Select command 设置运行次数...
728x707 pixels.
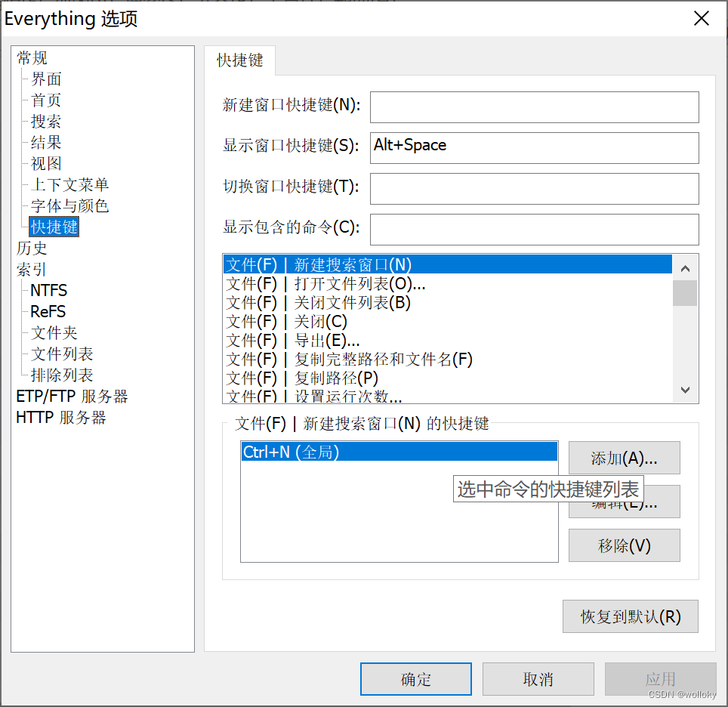(x=448, y=396)
